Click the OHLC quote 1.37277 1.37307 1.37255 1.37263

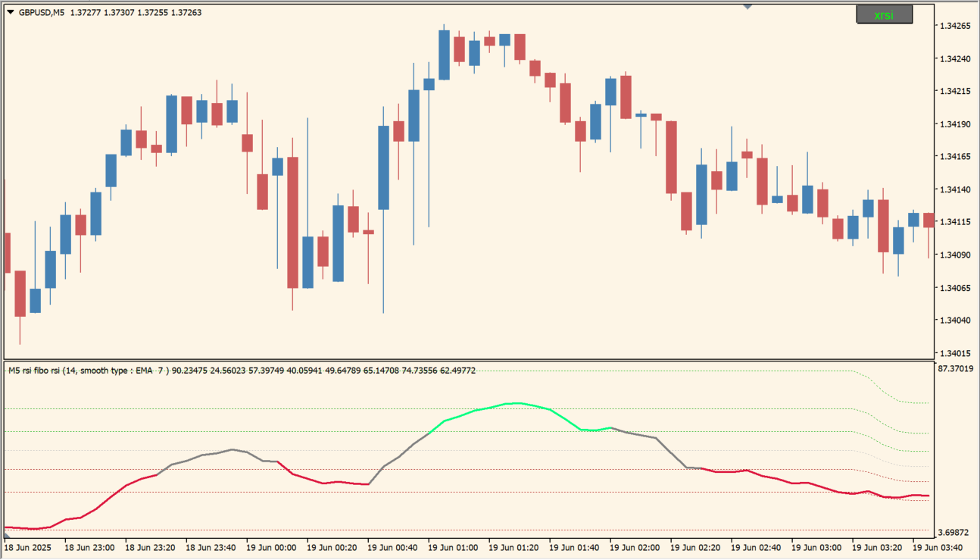(136, 12)
